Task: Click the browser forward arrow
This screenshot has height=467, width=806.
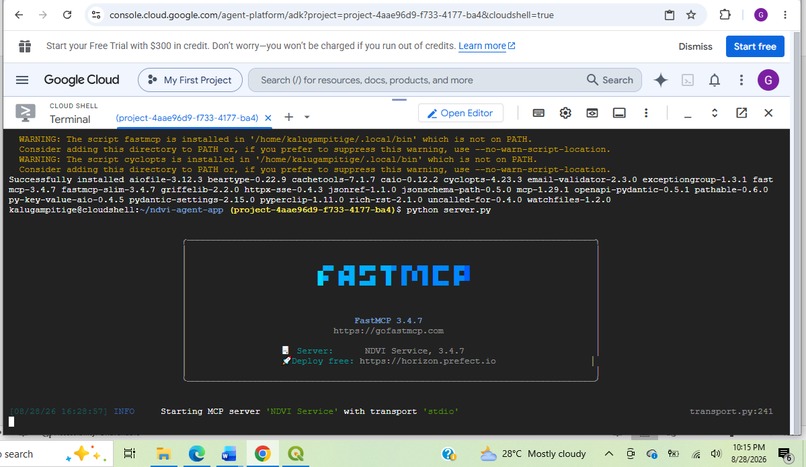Action: [43, 15]
